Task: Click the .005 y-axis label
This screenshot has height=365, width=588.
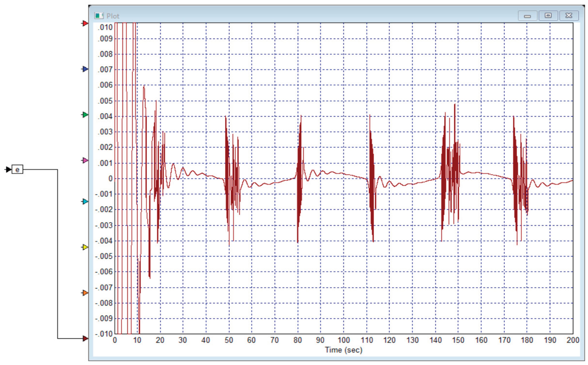Action: pos(105,101)
